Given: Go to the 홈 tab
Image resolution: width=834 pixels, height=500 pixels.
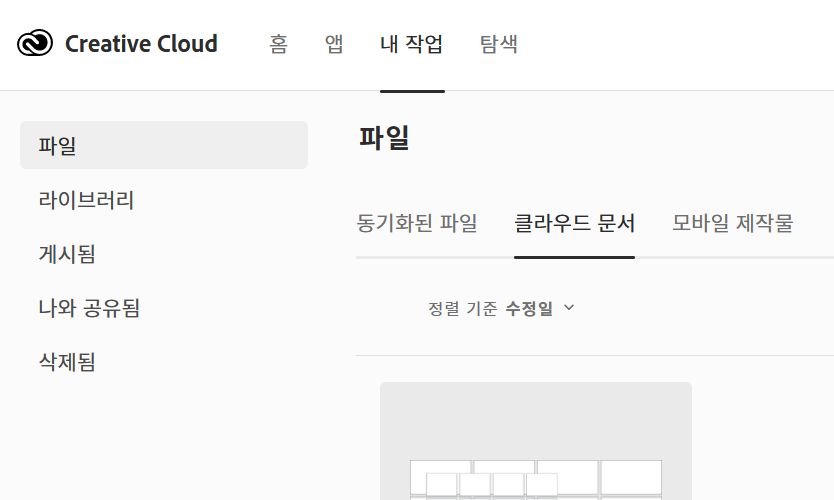Looking at the screenshot, I should point(279,44).
